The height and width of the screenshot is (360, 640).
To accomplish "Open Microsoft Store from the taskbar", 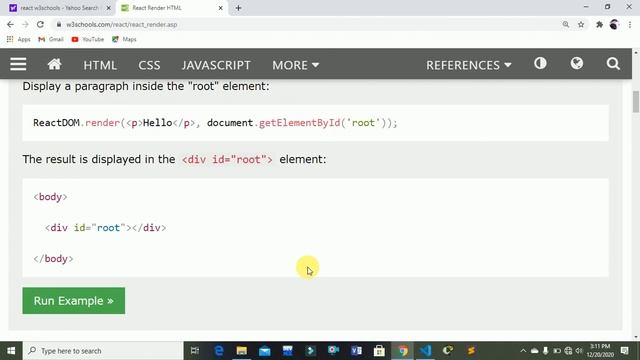I will (379, 351).
